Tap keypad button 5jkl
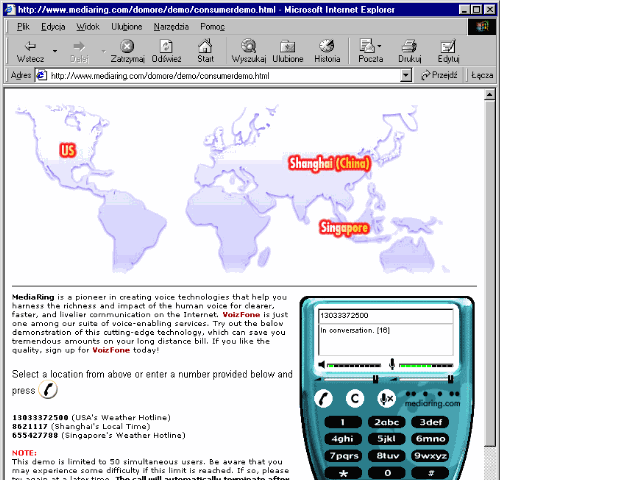The width and height of the screenshot is (640, 480). [x=387, y=439]
